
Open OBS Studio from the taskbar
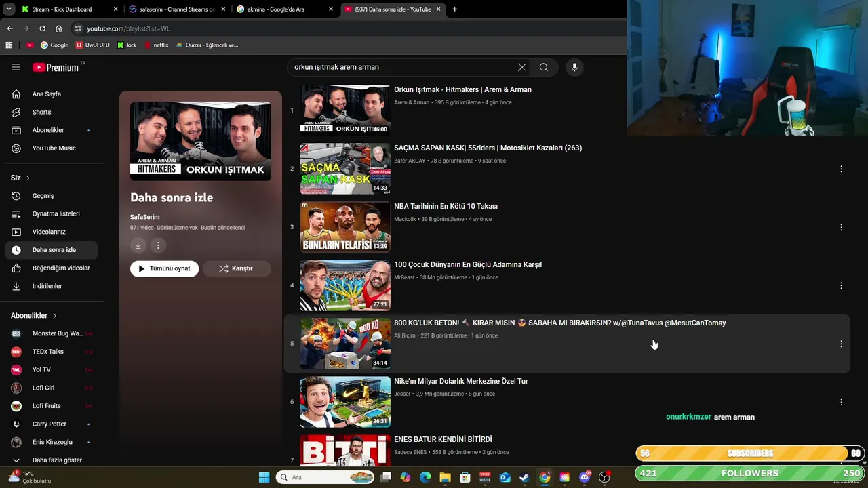pyautogui.click(x=604, y=477)
